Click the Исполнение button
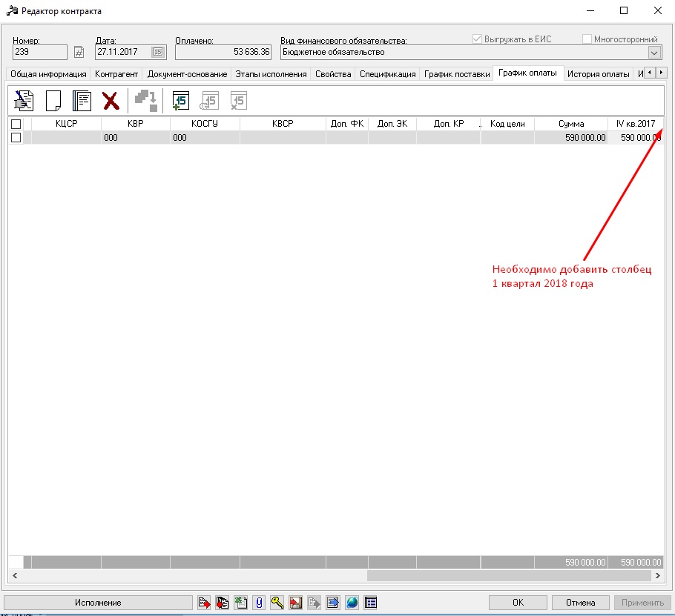 click(x=98, y=603)
